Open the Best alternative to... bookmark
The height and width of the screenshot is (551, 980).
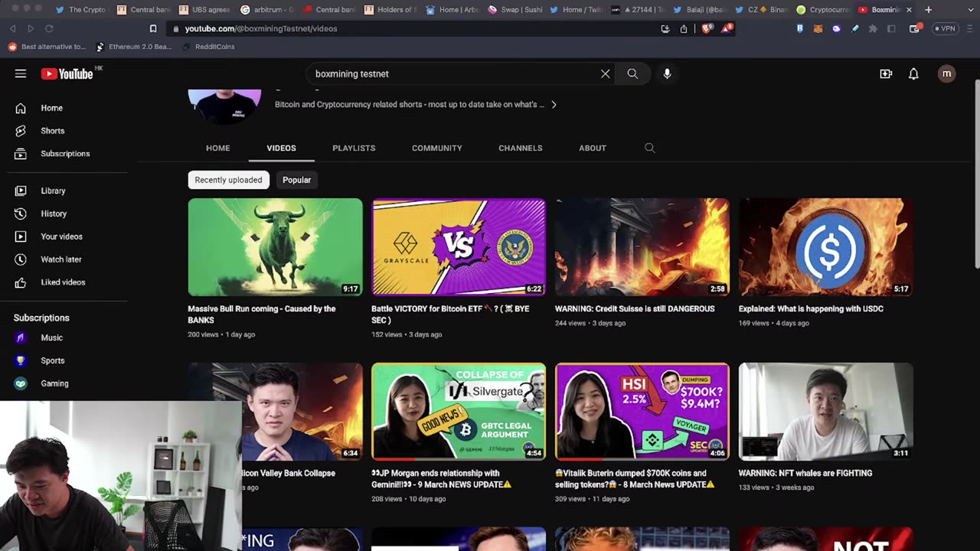pyautogui.click(x=47, y=47)
